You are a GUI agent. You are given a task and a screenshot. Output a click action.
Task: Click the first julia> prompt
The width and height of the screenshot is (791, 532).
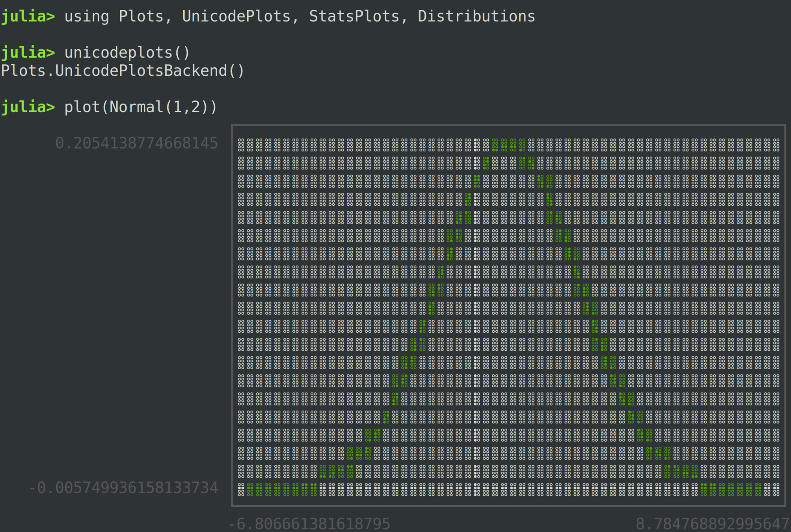28,17
